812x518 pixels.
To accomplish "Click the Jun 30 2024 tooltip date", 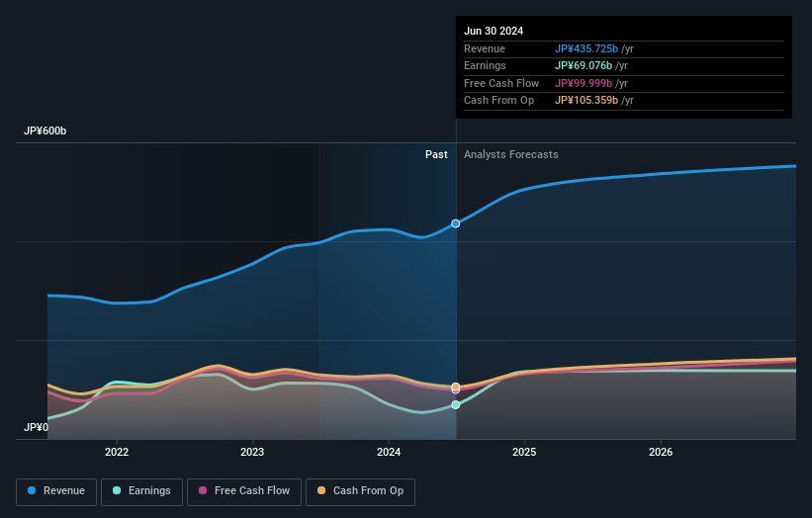I will point(494,31).
